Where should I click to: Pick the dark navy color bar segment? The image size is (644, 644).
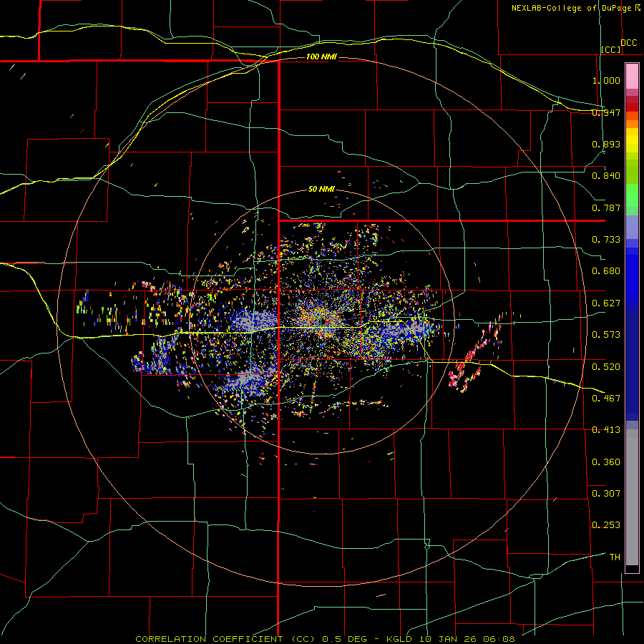click(632, 366)
